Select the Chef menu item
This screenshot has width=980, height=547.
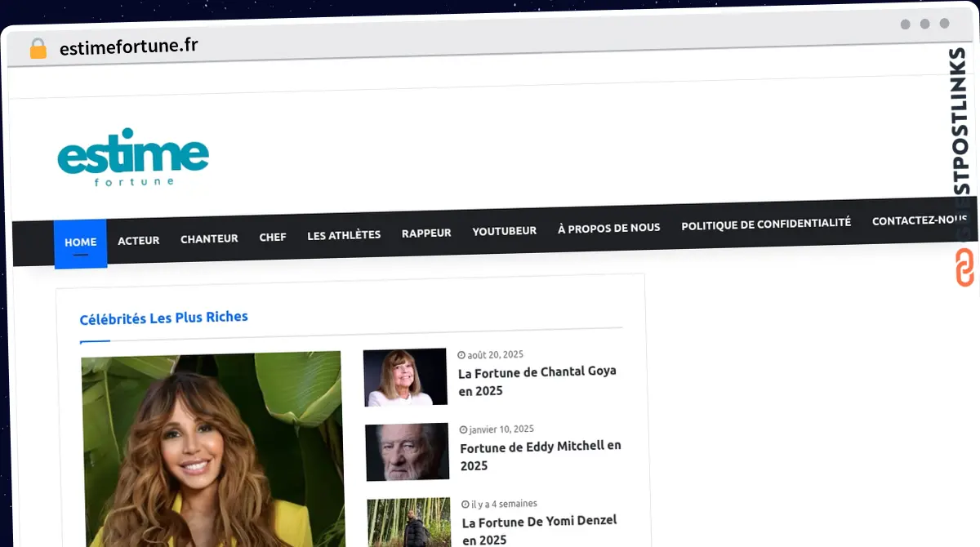273,238
